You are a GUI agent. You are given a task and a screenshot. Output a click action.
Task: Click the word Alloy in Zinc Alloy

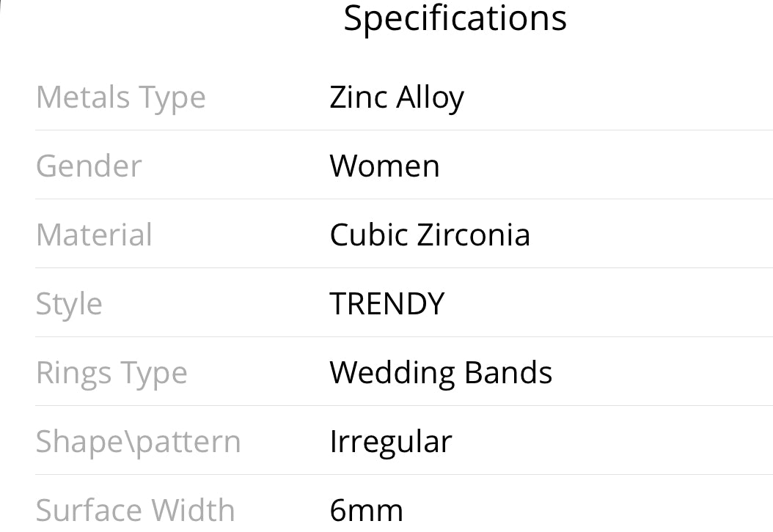[x=430, y=98]
